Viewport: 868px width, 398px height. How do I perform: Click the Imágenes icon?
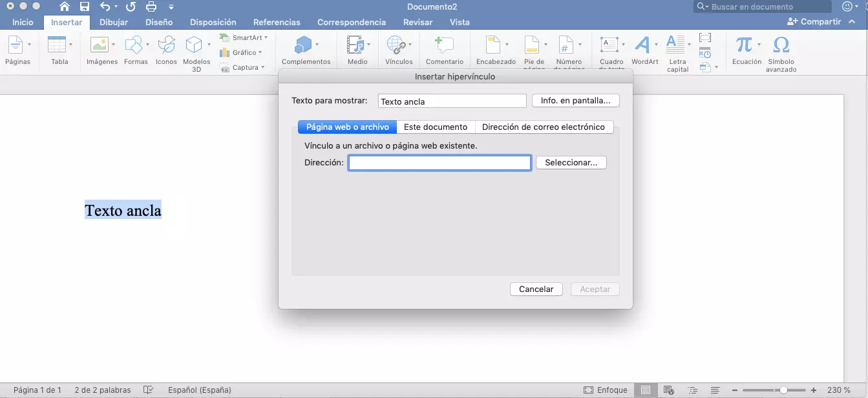[99, 45]
